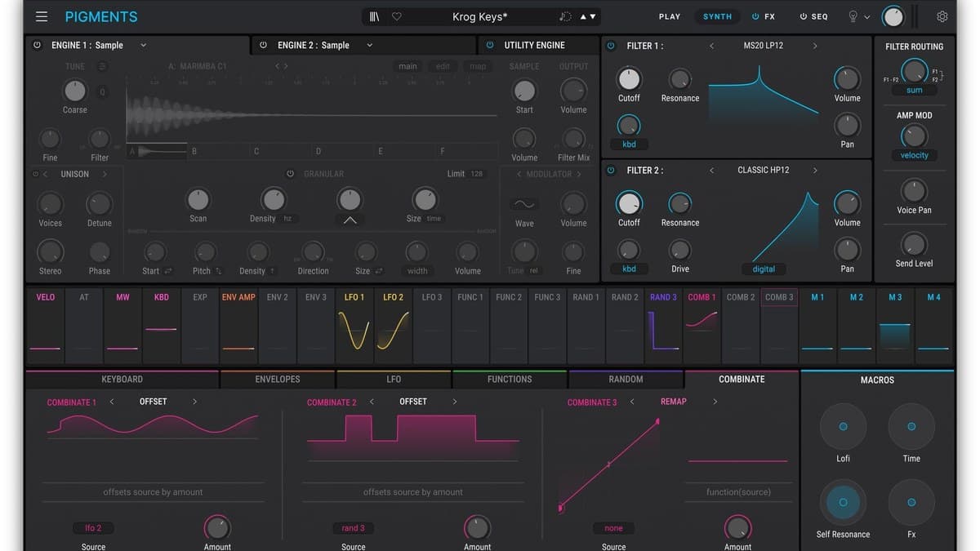Click the Combinate 3 remap curve display

tap(610, 464)
